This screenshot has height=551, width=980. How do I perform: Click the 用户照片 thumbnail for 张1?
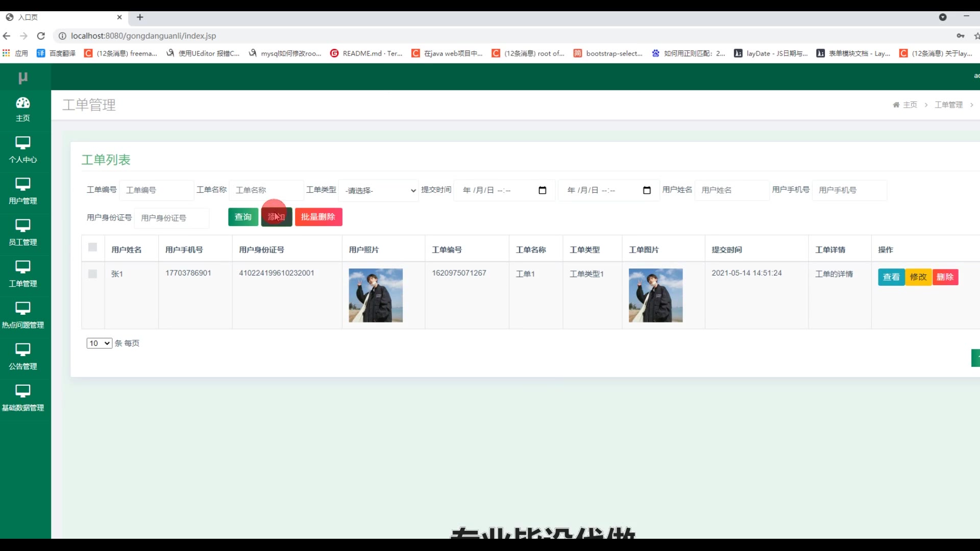tap(376, 295)
